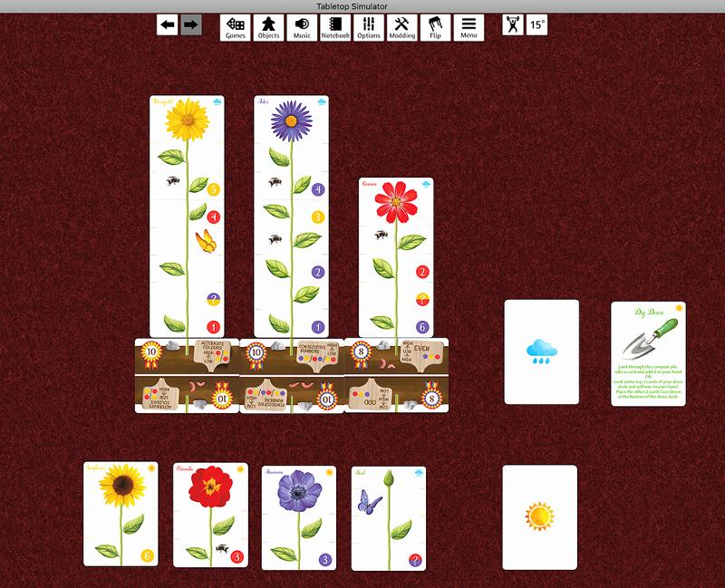
Task: Click the purple 2 circle on Aster stem
Action: point(318,272)
